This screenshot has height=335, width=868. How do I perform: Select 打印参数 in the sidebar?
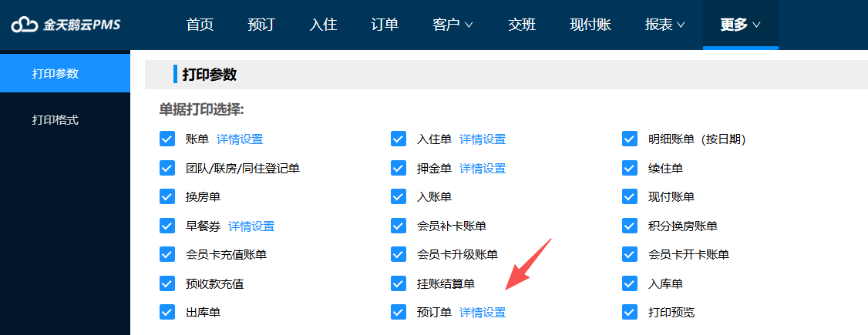click(65, 73)
